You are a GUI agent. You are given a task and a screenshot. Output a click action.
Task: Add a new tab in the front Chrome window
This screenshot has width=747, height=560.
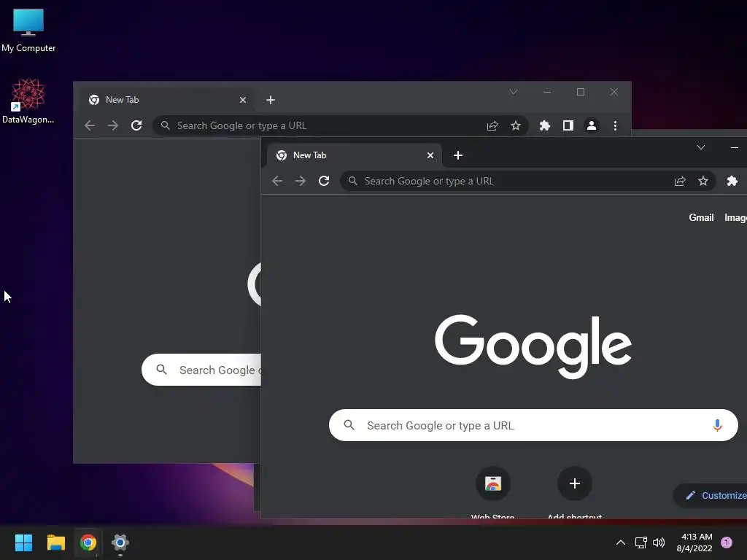pyautogui.click(x=458, y=155)
